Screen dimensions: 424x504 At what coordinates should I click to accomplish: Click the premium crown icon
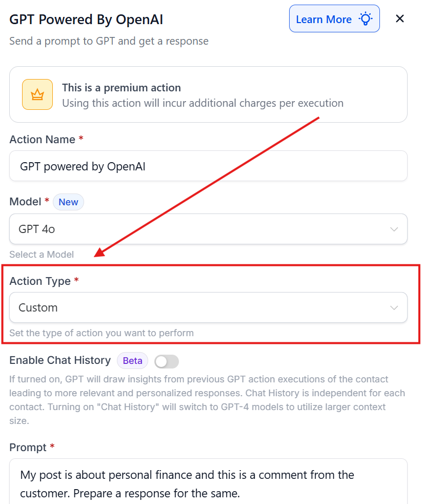point(37,94)
